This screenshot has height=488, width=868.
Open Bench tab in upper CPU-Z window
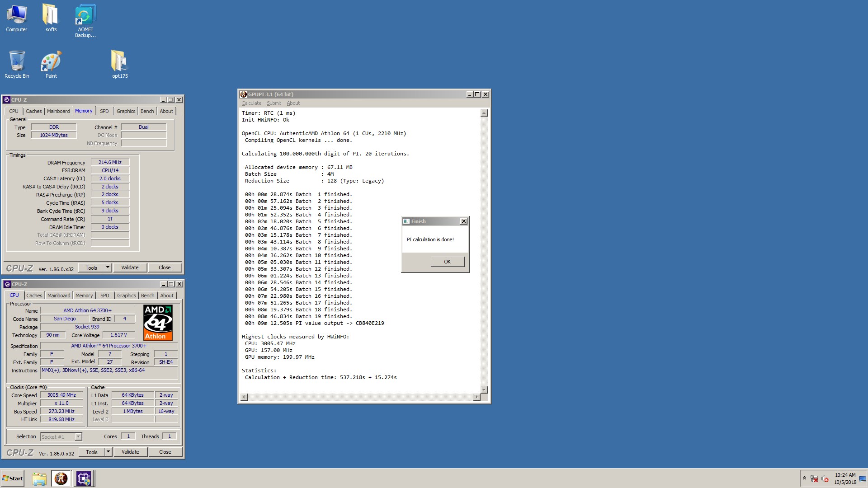coord(147,111)
